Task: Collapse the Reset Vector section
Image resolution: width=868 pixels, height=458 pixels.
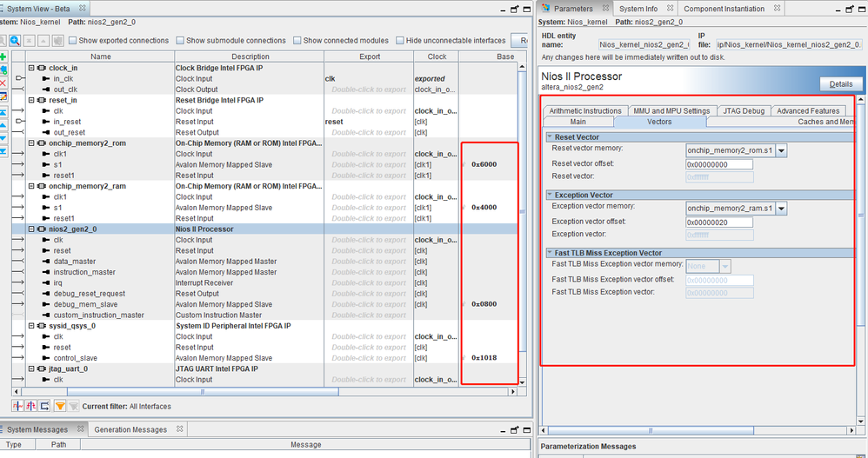Action: [x=550, y=136]
